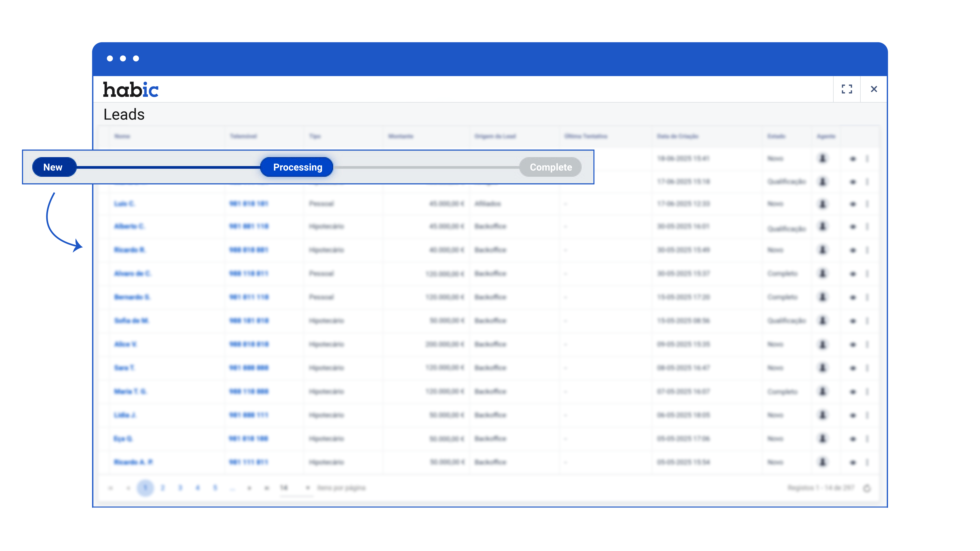Image resolution: width=980 pixels, height=551 pixels.
Task: Toggle the view eye in Bernardo row
Action: coord(853,297)
